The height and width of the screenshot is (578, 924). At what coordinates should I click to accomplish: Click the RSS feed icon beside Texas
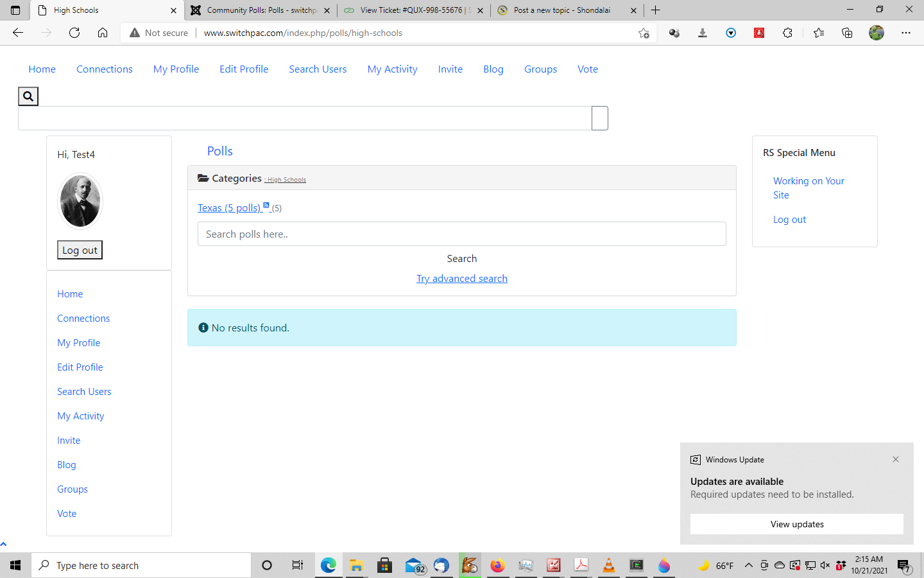click(266, 206)
